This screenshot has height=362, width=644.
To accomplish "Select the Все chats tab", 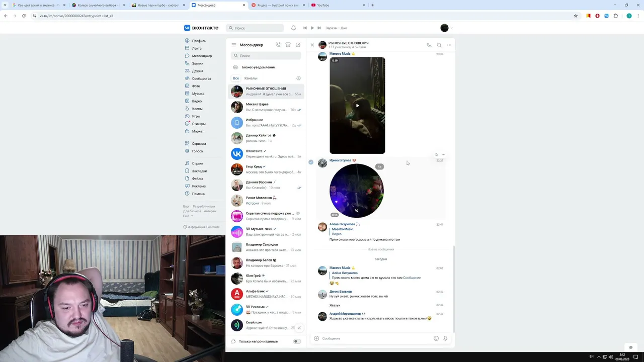I will (235, 78).
